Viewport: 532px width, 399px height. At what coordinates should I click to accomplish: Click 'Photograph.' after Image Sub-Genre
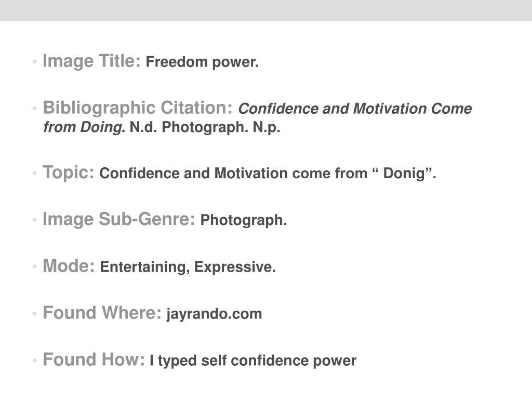point(244,220)
